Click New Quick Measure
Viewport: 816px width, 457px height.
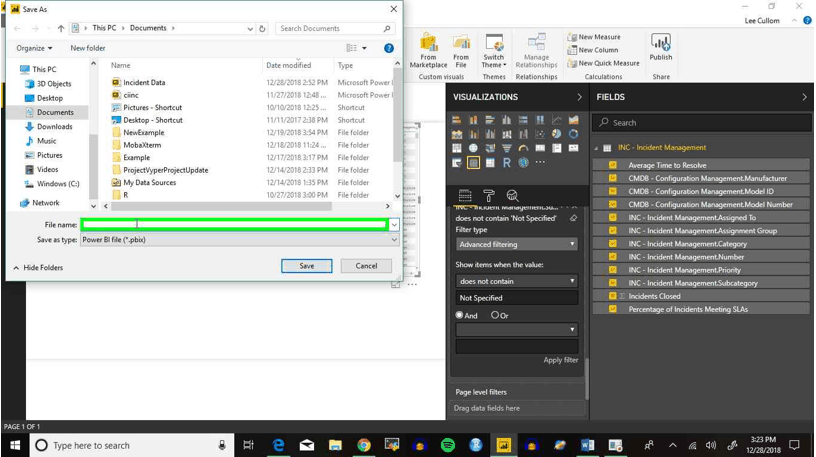603,63
